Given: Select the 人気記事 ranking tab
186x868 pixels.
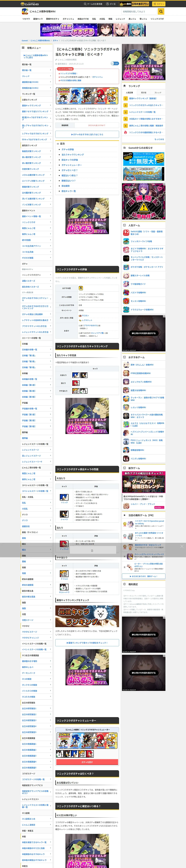Looking at the screenshot, I should [129, 92].
